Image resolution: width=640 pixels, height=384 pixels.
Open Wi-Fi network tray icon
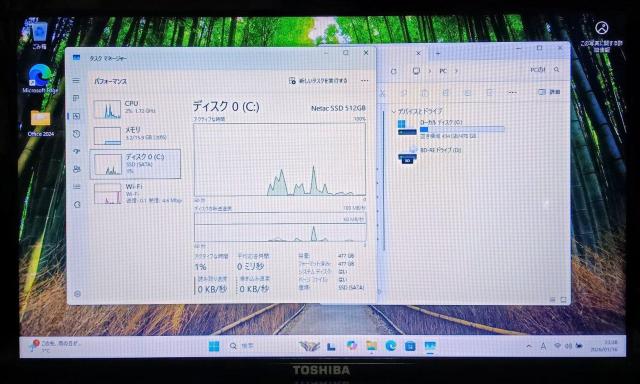[x=557, y=346]
